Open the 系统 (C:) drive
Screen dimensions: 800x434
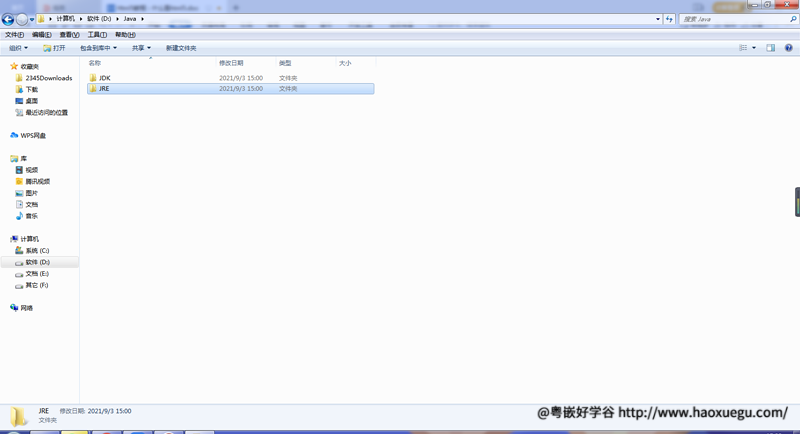[37, 251]
